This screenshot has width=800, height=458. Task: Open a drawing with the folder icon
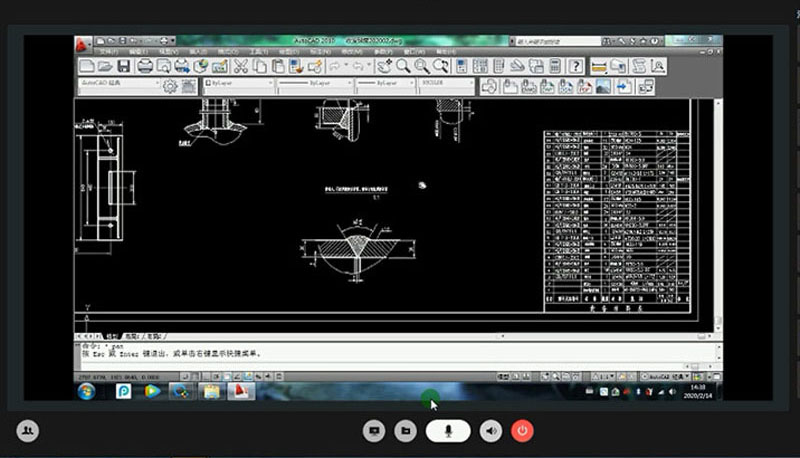[107, 66]
